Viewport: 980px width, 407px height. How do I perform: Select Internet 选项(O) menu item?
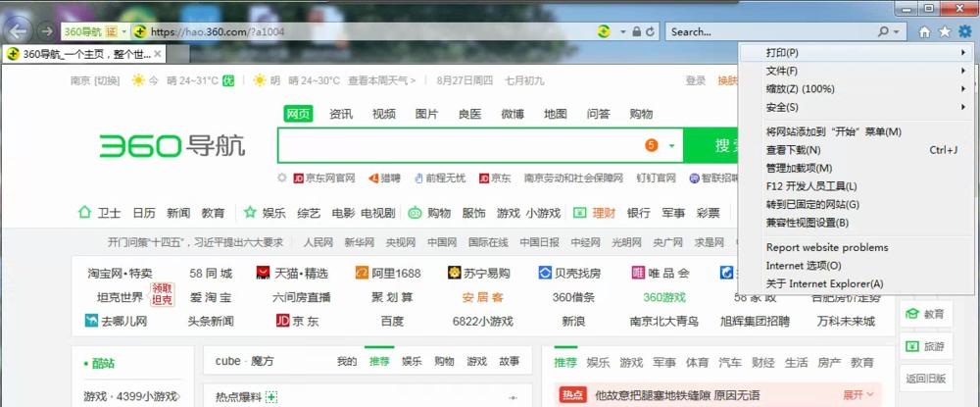[856, 266]
